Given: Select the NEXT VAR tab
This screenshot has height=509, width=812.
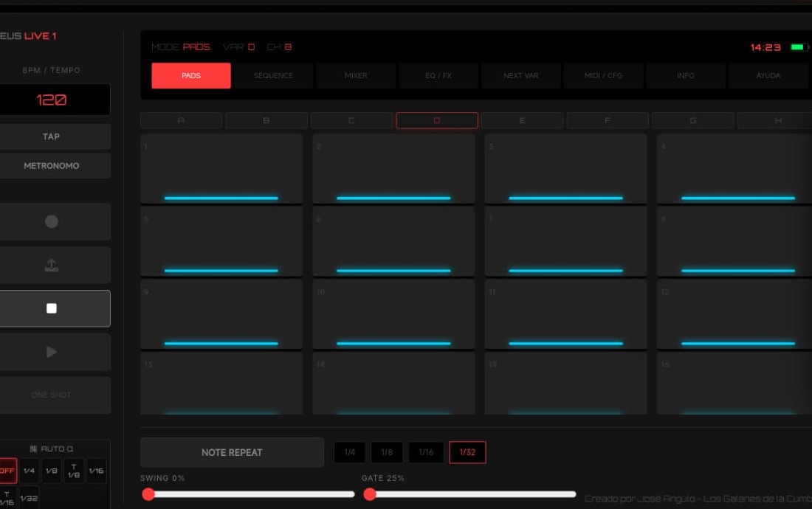Looking at the screenshot, I should (x=520, y=75).
